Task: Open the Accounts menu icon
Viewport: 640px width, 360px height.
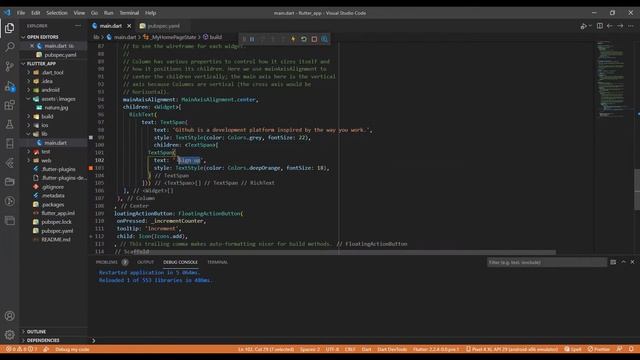Action: tap(9, 316)
